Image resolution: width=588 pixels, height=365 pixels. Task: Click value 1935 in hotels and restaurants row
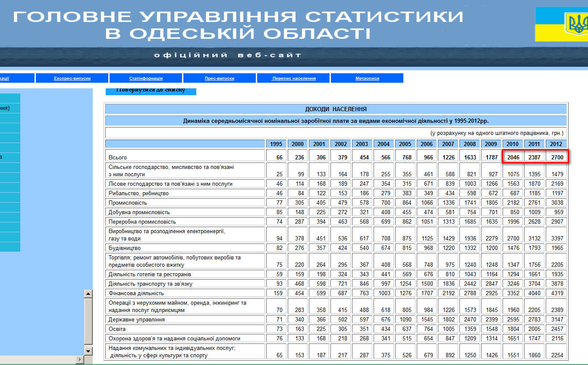pos(557,274)
